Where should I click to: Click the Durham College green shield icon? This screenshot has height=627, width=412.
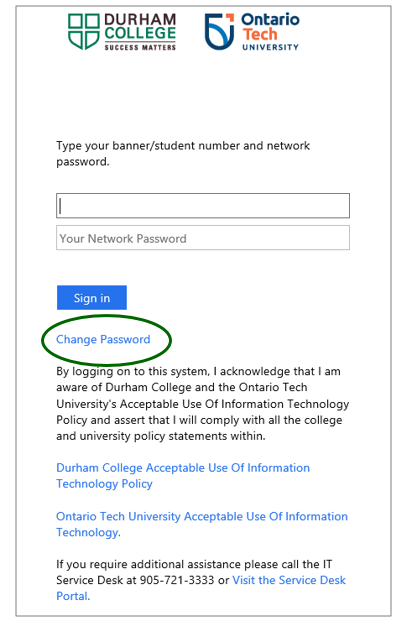[x=83, y=32]
